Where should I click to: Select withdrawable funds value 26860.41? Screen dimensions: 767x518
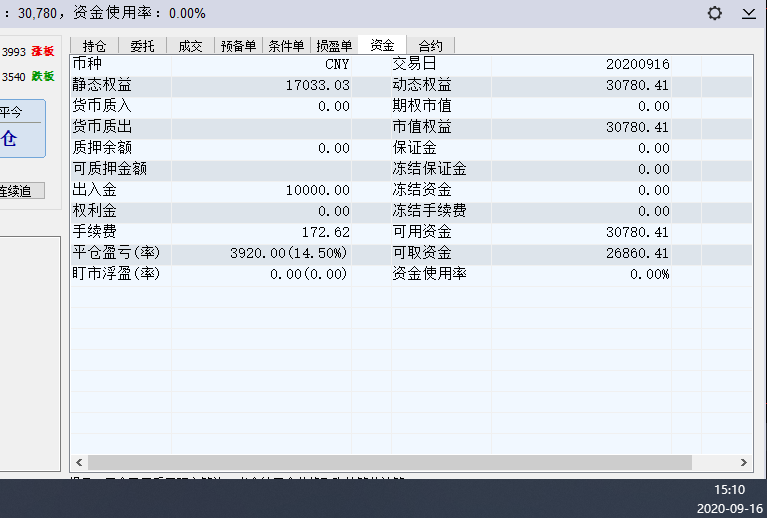tap(638, 253)
